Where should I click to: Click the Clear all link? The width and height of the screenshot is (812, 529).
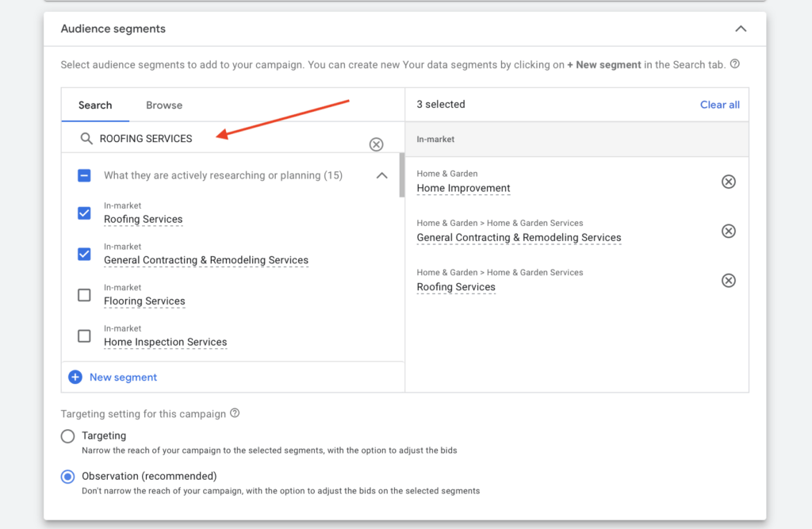point(719,105)
